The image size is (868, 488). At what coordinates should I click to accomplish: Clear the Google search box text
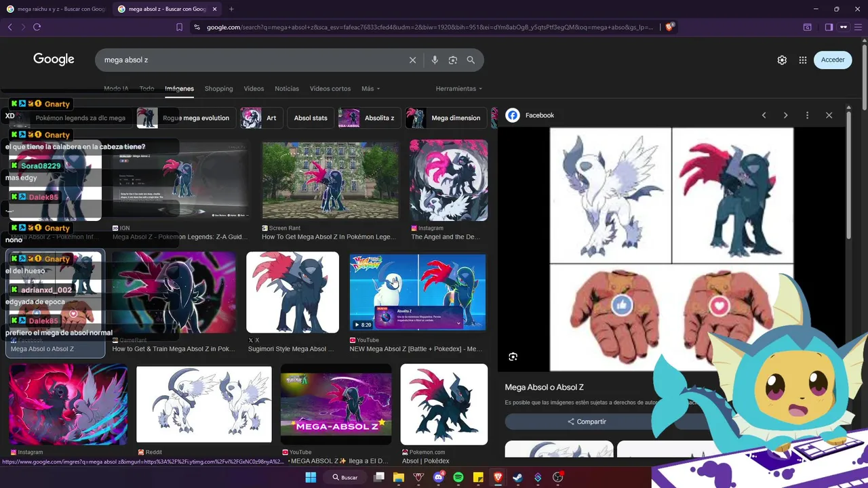pos(412,60)
